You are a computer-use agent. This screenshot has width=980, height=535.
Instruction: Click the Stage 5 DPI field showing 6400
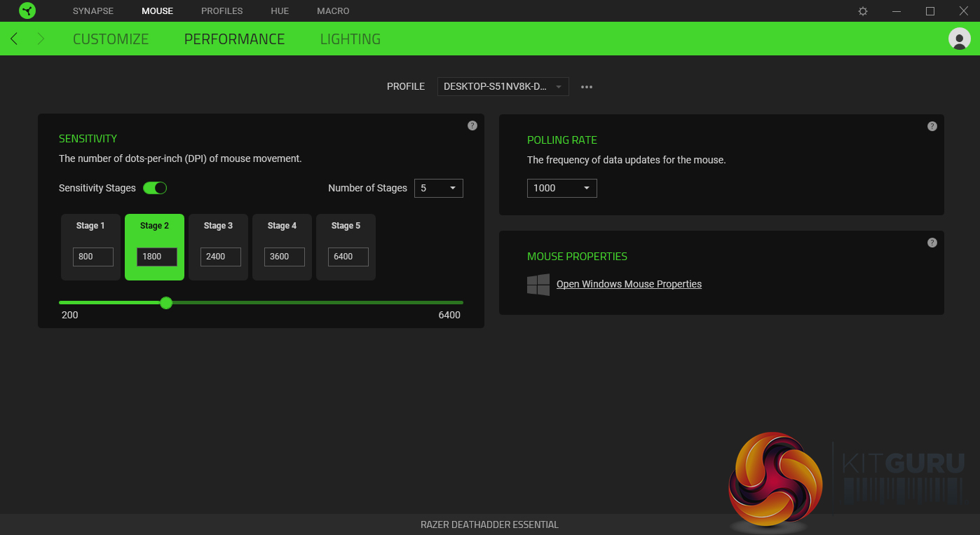pyautogui.click(x=348, y=257)
